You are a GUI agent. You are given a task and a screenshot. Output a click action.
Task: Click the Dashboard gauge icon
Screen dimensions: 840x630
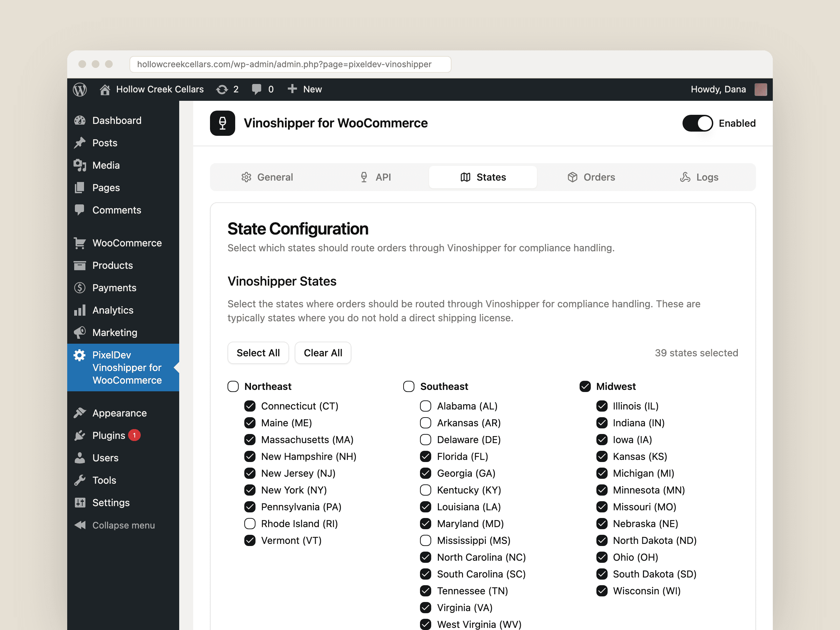(x=80, y=120)
